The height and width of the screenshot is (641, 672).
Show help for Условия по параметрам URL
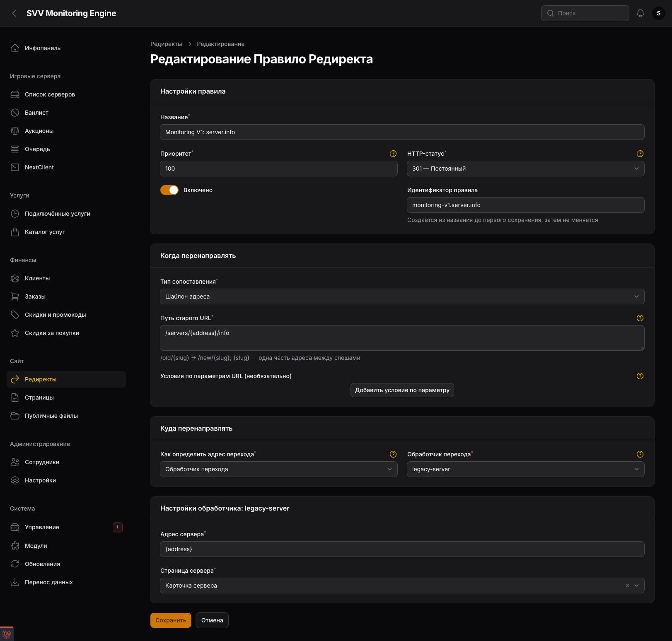640,376
